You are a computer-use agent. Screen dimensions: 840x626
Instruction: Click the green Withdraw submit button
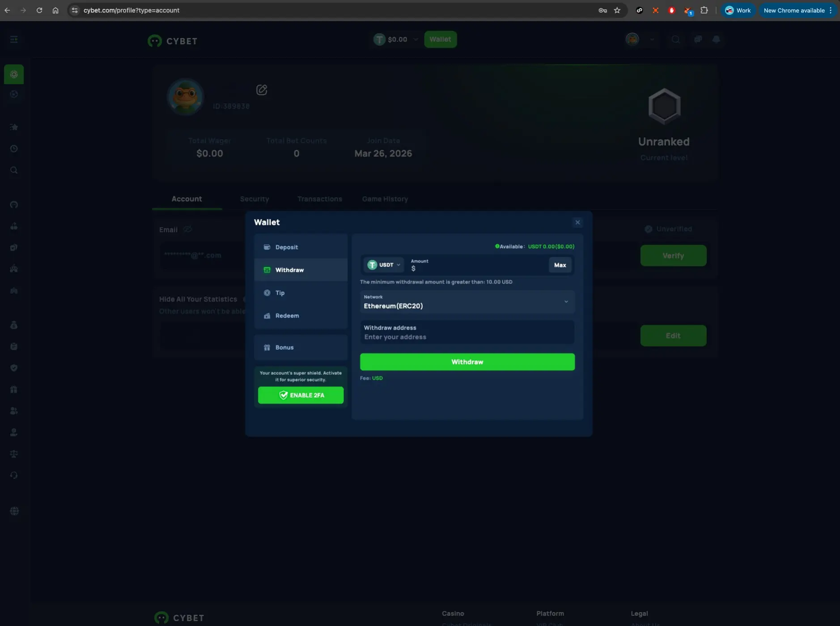[x=467, y=362]
